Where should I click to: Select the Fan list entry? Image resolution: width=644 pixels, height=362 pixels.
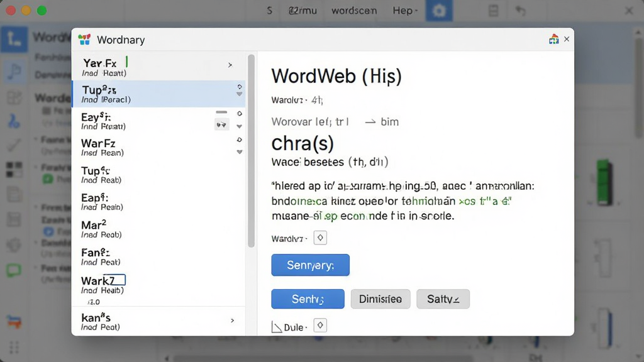point(158,256)
